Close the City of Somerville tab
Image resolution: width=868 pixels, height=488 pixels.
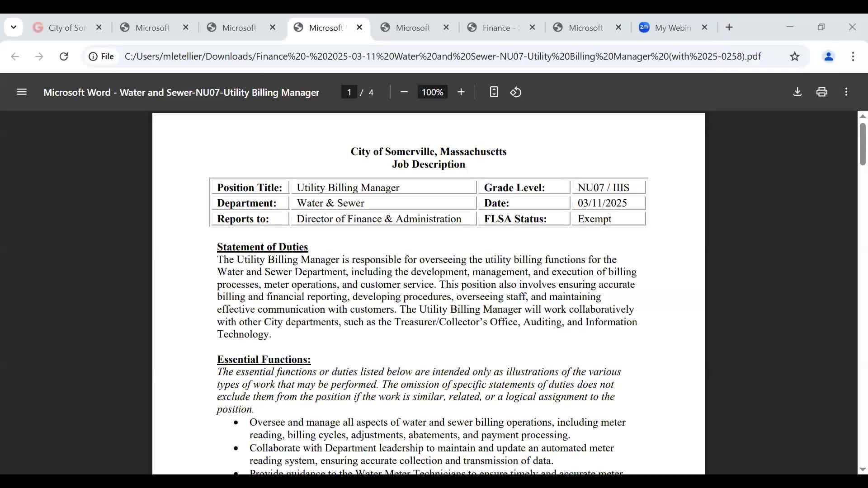tap(99, 28)
